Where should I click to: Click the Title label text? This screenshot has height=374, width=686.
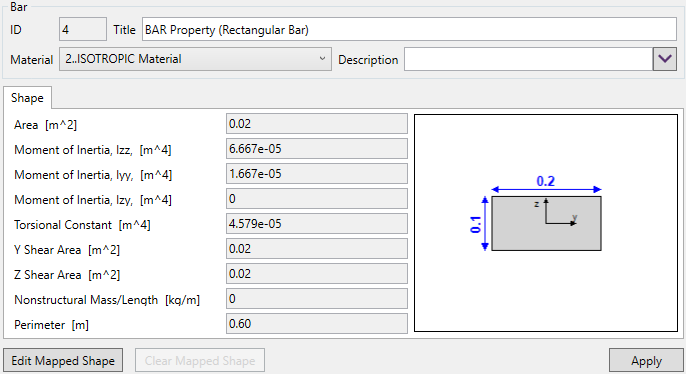coord(124,30)
